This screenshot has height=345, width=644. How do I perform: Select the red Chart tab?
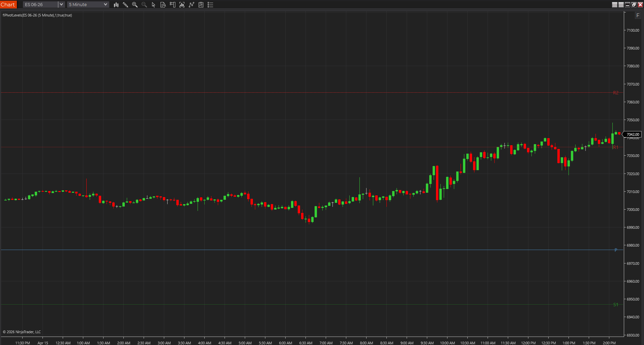click(x=8, y=4)
